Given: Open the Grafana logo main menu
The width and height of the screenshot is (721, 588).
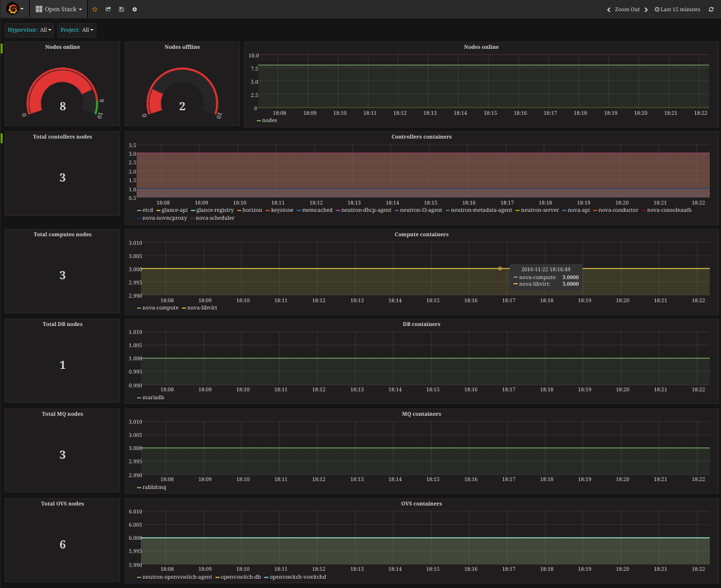Looking at the screenshot, I should pyautogui.click(x=13, y=9).
